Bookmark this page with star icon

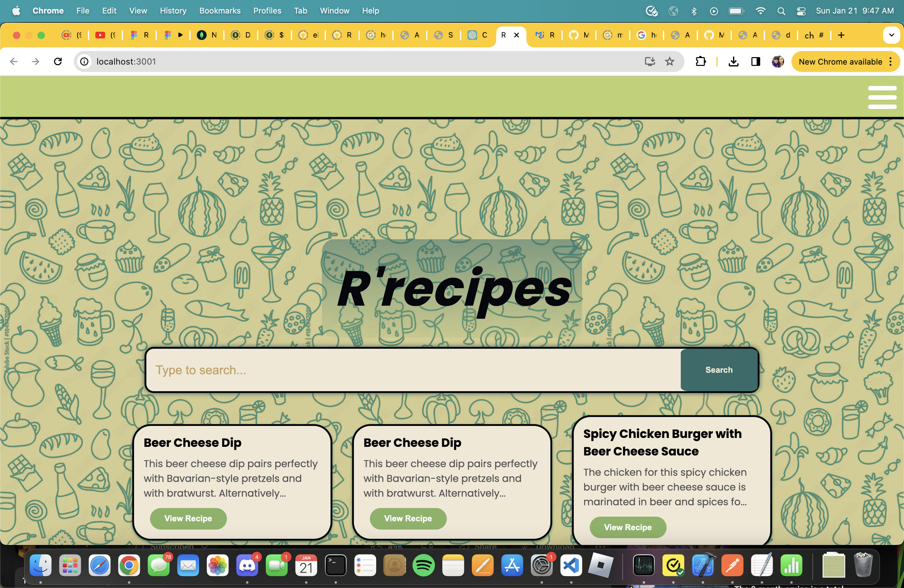[670, 62]
